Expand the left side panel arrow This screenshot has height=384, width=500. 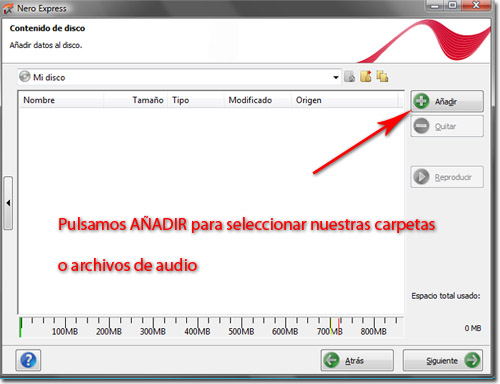click(x=8, y=203)
